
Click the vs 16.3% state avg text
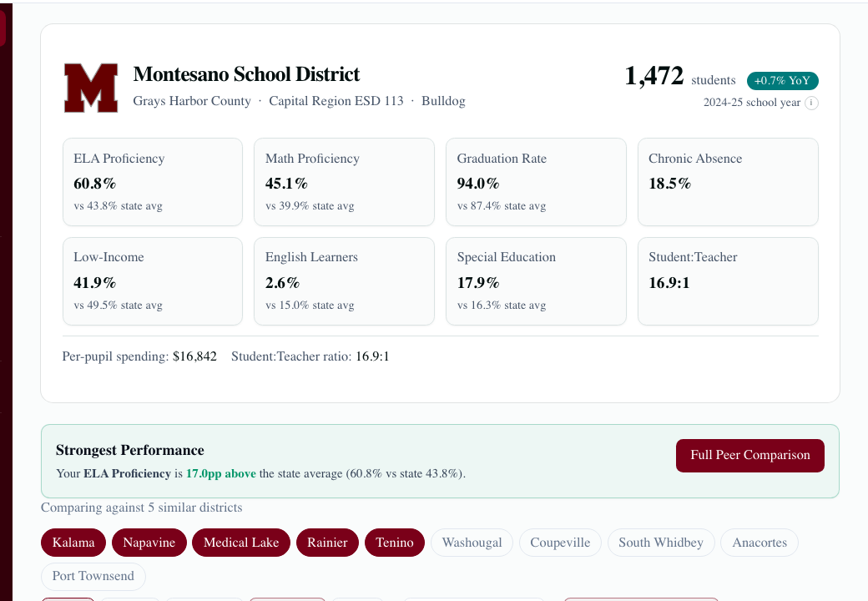(502, 305)
